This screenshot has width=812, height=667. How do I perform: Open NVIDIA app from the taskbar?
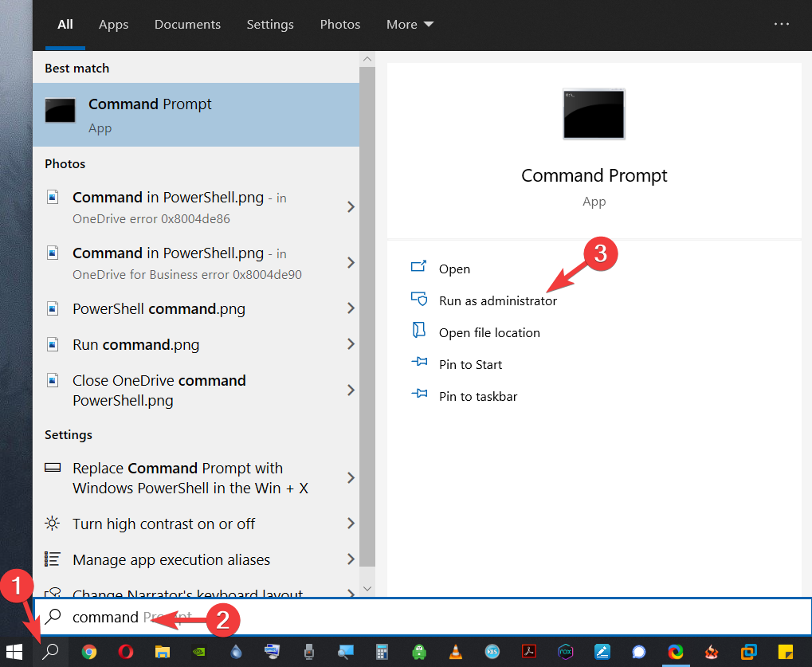pyautogui.click(x=199, y=652)
